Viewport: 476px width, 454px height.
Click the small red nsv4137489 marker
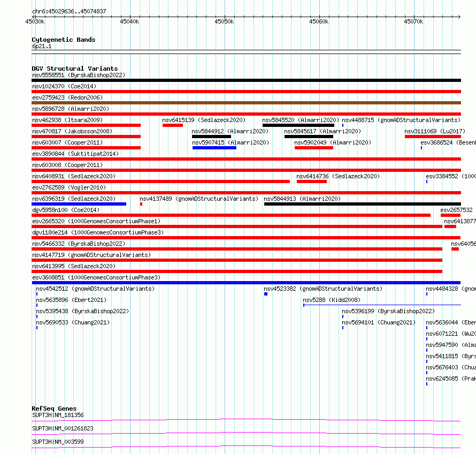[x=141, y=204]
